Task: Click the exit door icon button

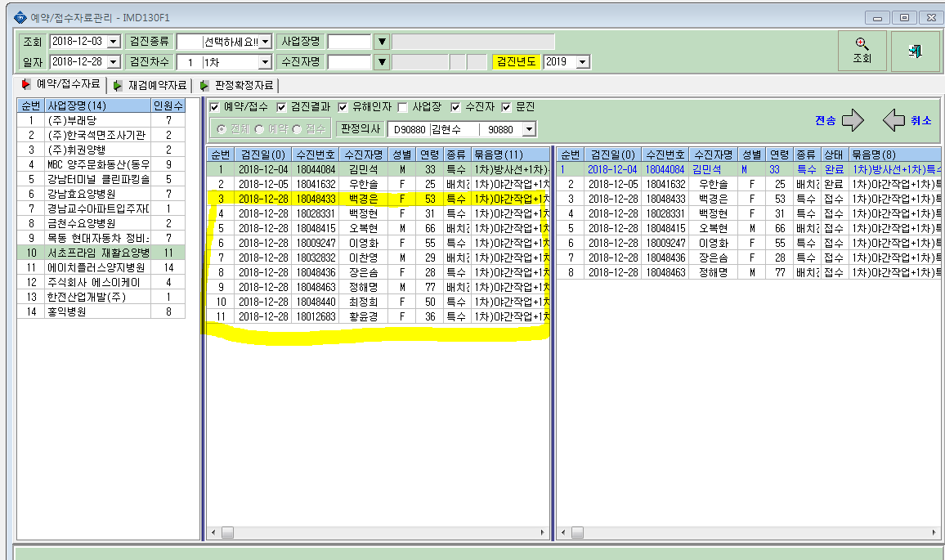Action: click(915, 52)
